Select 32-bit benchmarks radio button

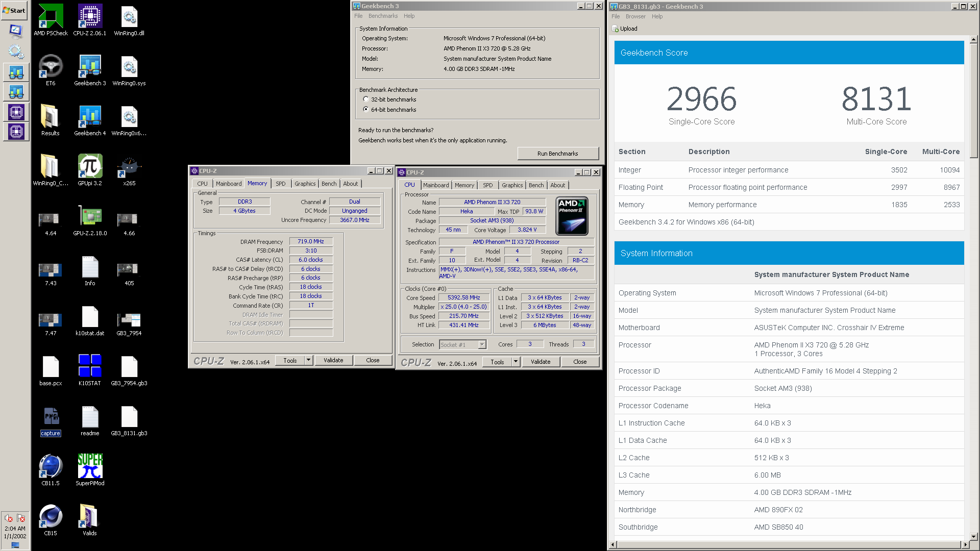[365, 99]
